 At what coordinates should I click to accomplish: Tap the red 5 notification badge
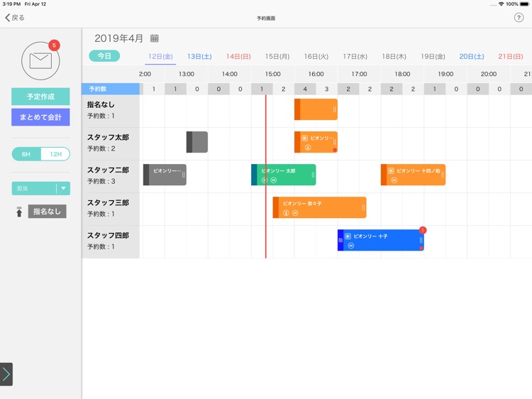pos(55,45)
